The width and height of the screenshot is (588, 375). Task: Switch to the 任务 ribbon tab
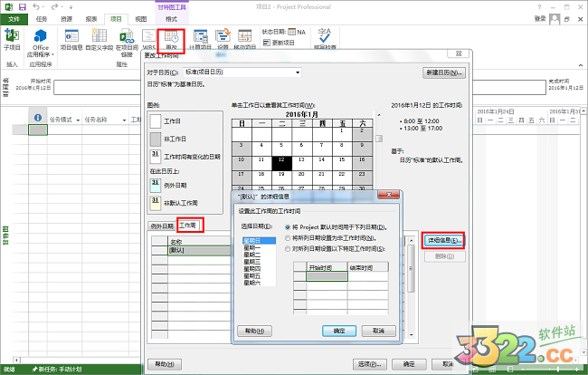click(42, 19)
